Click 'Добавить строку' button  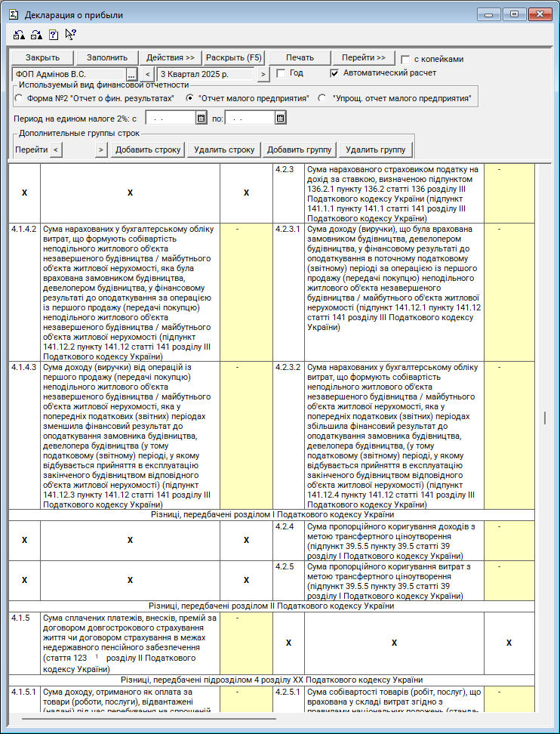[x=148, y=150]
